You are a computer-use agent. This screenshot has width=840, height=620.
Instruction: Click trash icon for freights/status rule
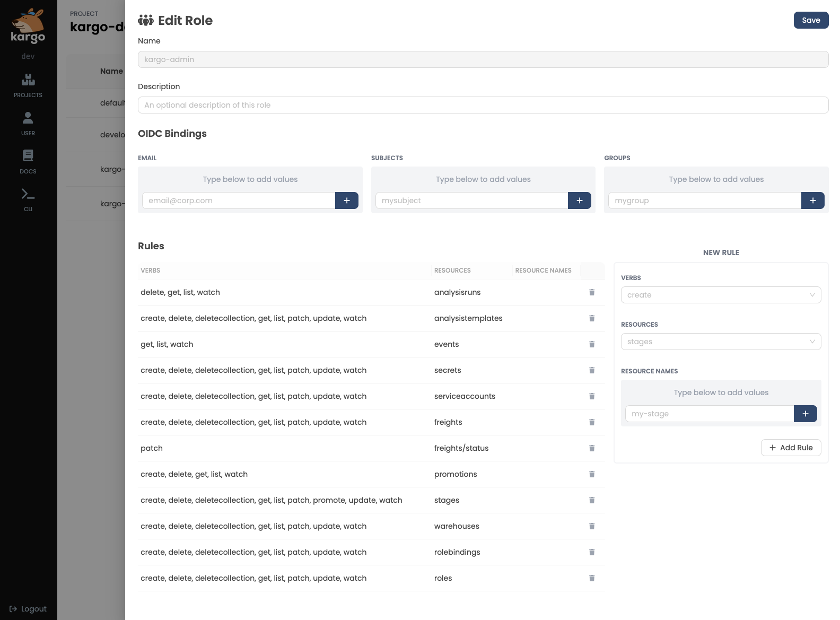coord(592,448)
